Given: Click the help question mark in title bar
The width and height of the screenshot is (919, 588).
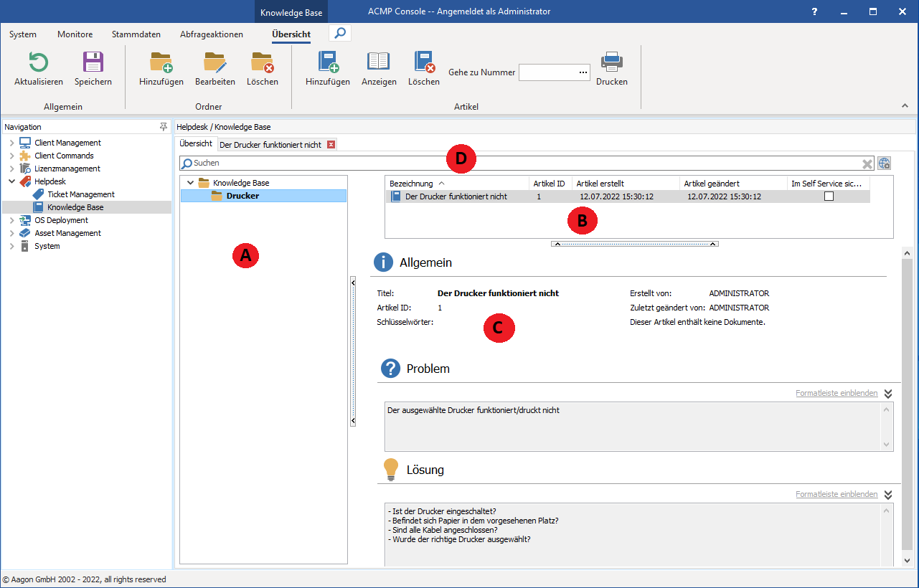Looking at the screenshot, I should click(814, 11).
